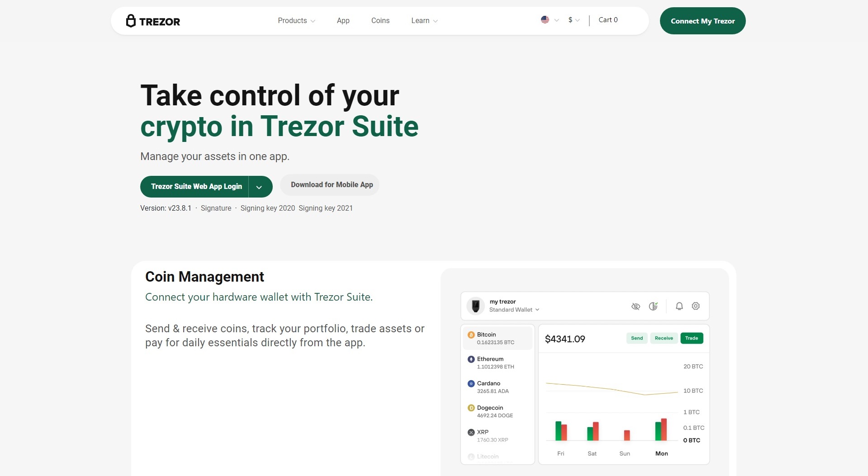Open Signing key 2020 link
The image size is (868, 476).
pyautogui.click(x=268, y=208)
